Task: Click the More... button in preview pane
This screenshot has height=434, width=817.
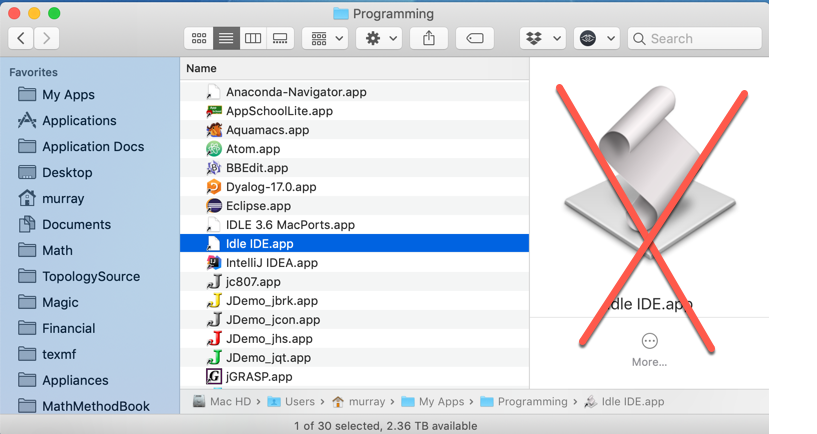Action: [649, 350]
